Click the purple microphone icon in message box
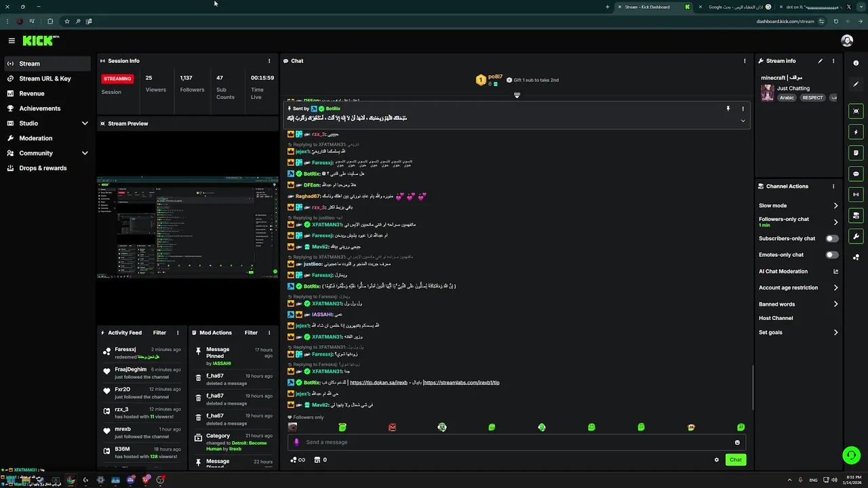The height and width of the screenshot is (488, 868). [x=296, y=442]
